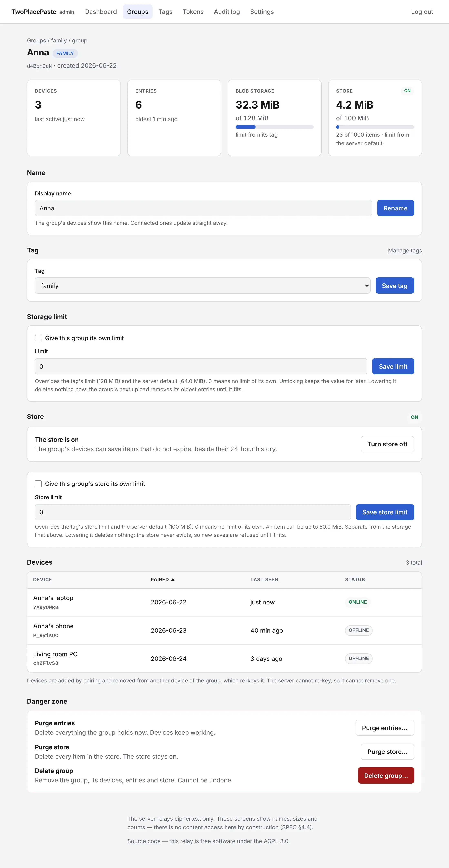This screenshot has height=868, width=449.
Task: Open the Dashboard nav item
Action: pyautogui.click(x=101, y=12)
